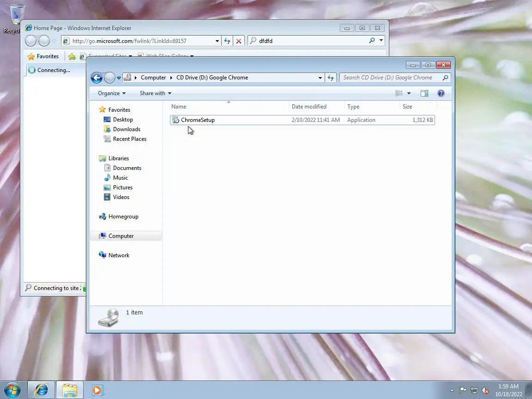The width and height of the screenshot is (532, 399).
Task: Expand Internet Explorer's address bar dropdown
Action: click(217, 41)
